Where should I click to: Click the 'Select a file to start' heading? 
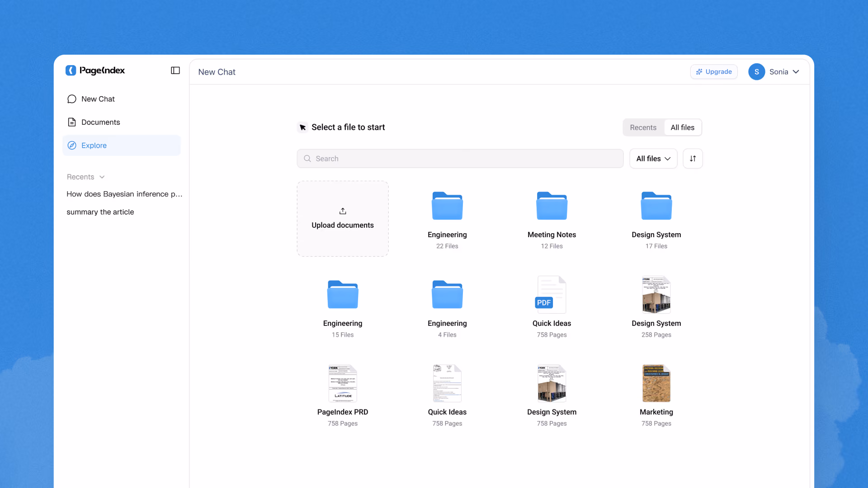coord(348,127)
